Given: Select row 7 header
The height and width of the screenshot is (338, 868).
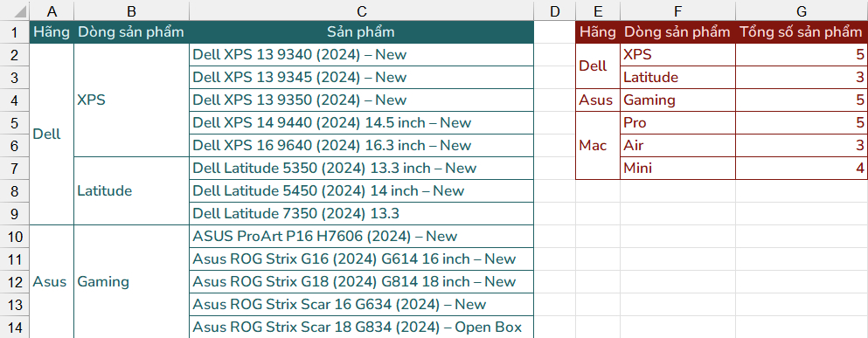Looking at the screenshot, I should point(15,169).
